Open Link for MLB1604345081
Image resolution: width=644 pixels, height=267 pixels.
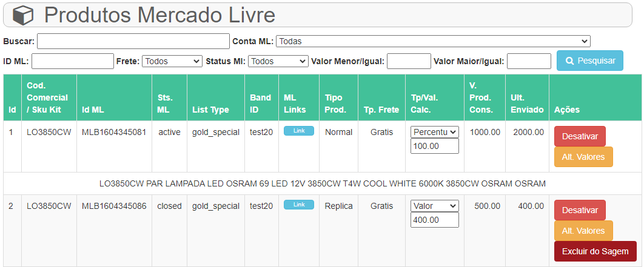click(x=299, y=131)
